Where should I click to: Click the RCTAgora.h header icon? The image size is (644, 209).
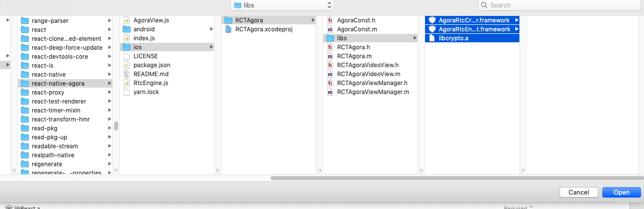click(x=330, y=47)
